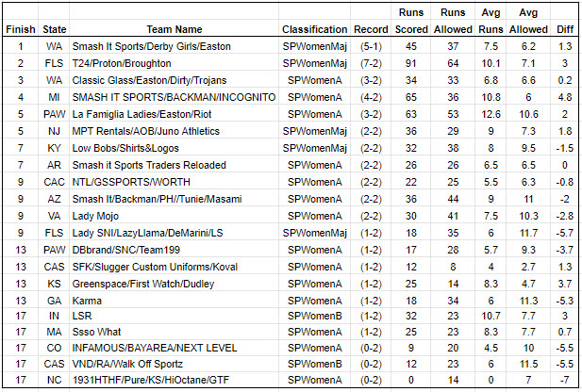582x392 pixels.
Task: Click 'SFK/Slugger Custom Uniforms/Koval' cell
Action: 155,267
